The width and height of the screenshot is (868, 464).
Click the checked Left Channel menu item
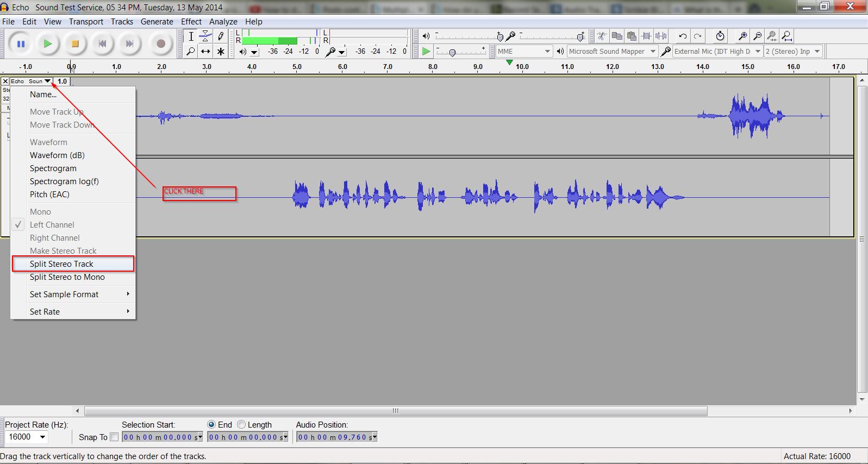tap(73, 224)
